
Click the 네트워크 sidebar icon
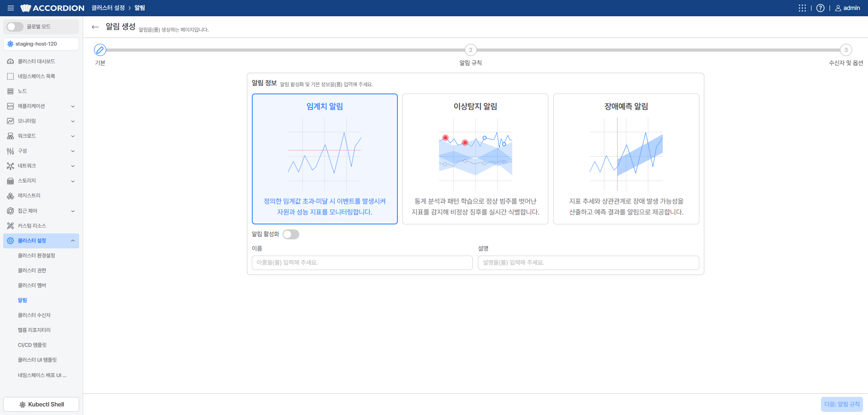click(x=10, y=166)
